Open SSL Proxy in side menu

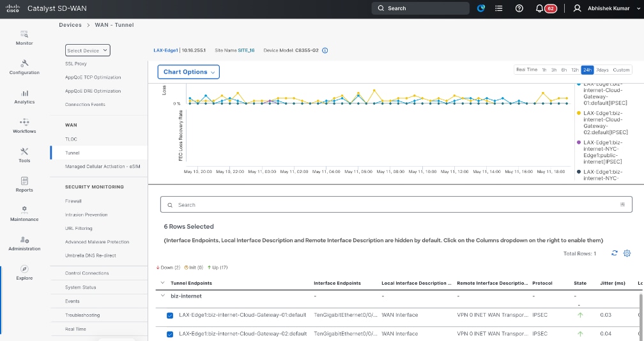(x=76, y=64)
